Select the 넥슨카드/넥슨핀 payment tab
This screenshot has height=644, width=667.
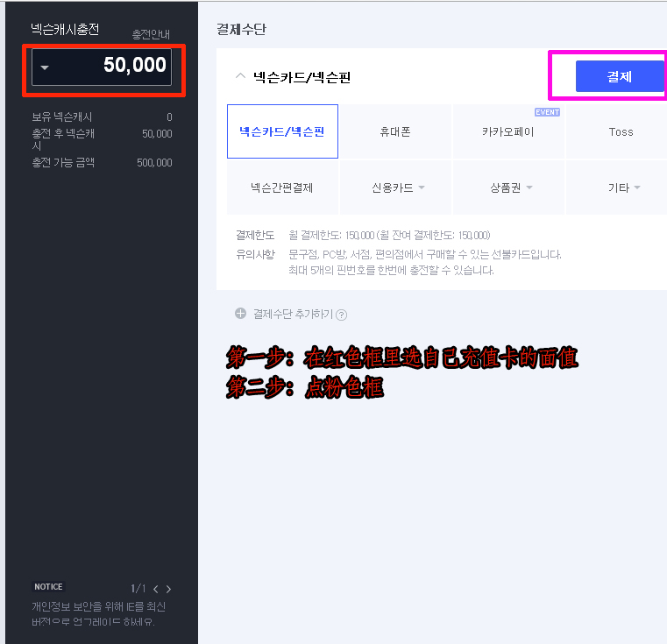point(282,131)
